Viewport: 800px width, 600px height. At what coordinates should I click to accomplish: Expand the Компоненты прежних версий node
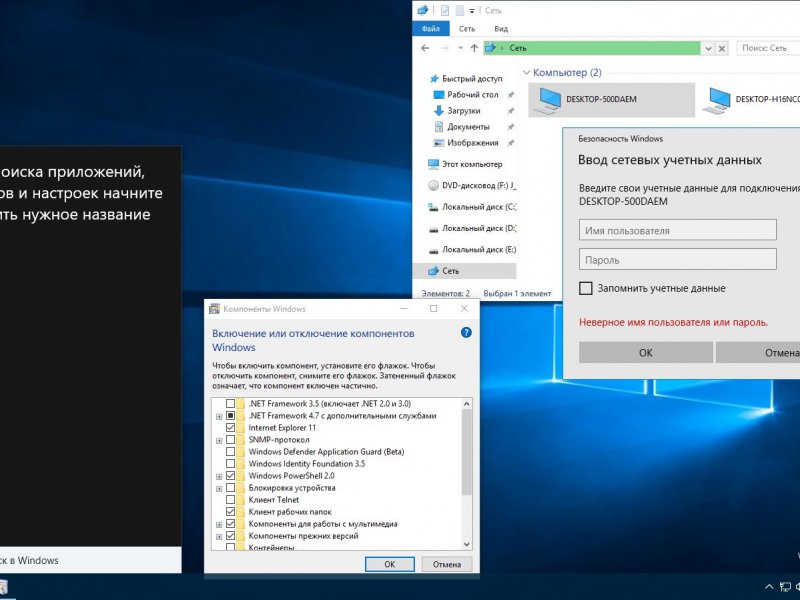[x=219, y=537]
